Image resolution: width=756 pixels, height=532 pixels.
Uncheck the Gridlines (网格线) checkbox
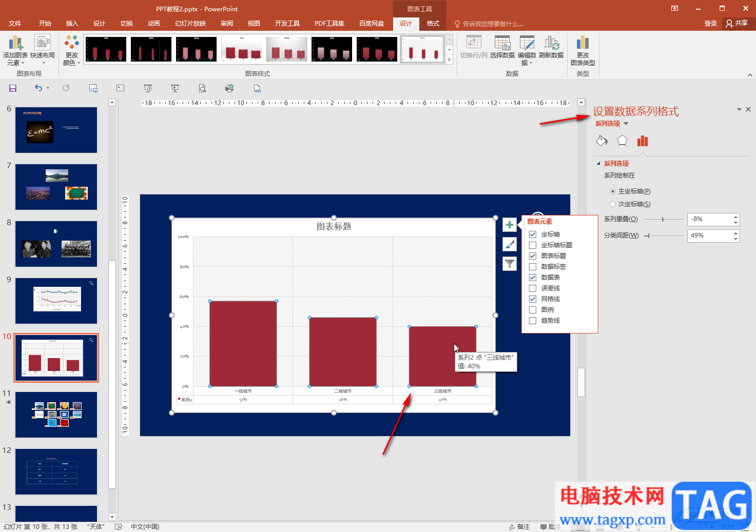click(533, 299)
